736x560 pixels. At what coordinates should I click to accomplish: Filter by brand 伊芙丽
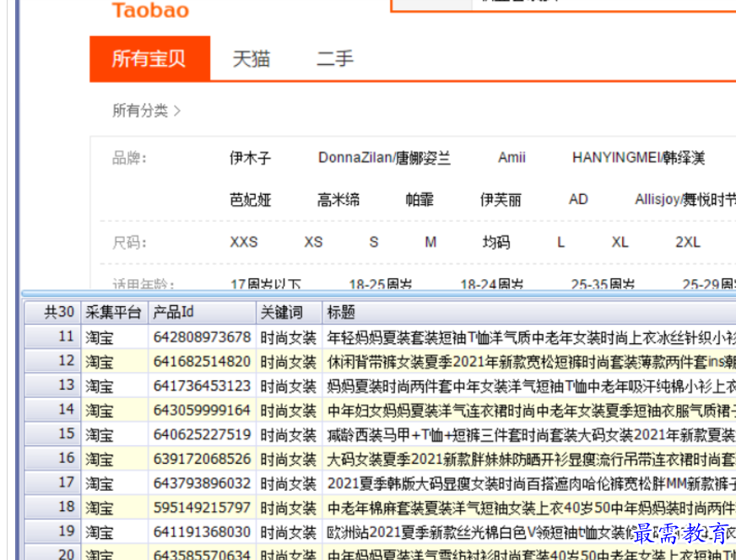(501, 200)
